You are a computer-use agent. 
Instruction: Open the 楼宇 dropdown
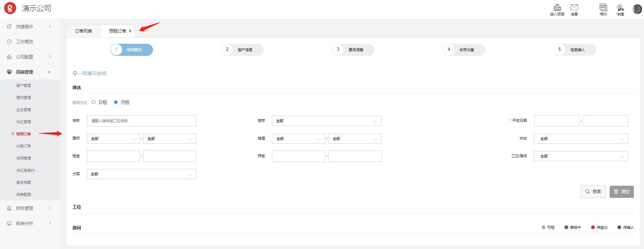[326, 121]
